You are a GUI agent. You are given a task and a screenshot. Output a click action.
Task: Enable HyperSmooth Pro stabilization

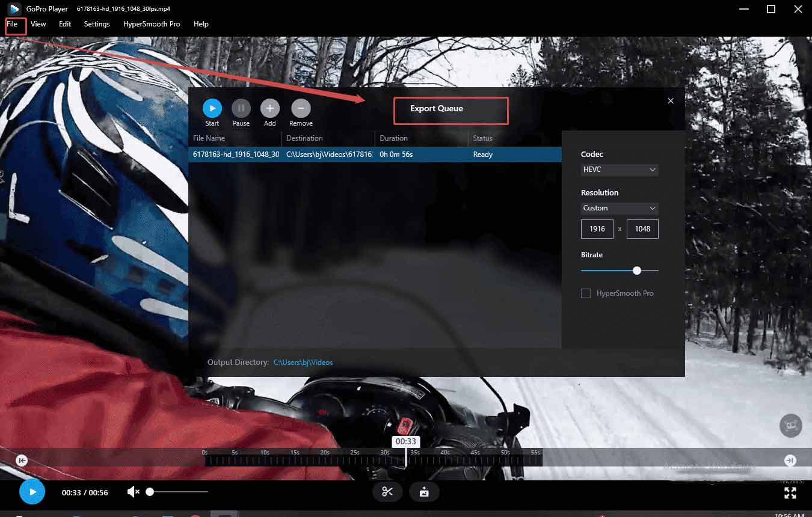click(585, 293)
